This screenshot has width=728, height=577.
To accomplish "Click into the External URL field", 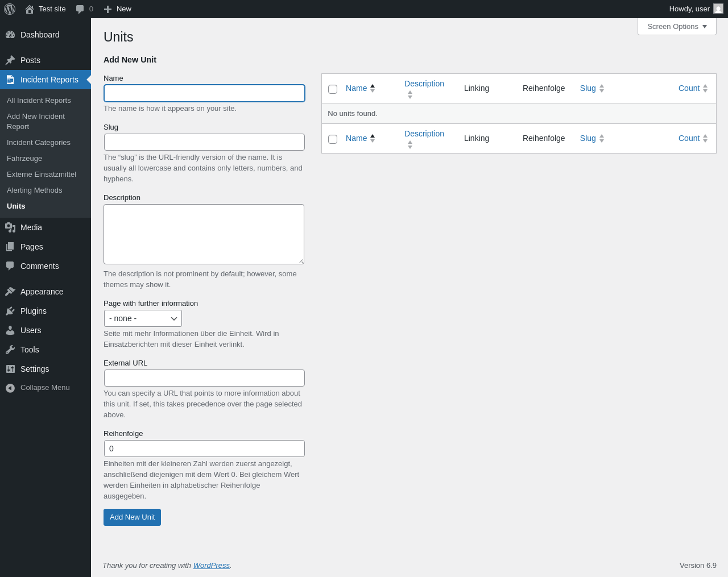I will pyautogui.click(x=204, y=378).
